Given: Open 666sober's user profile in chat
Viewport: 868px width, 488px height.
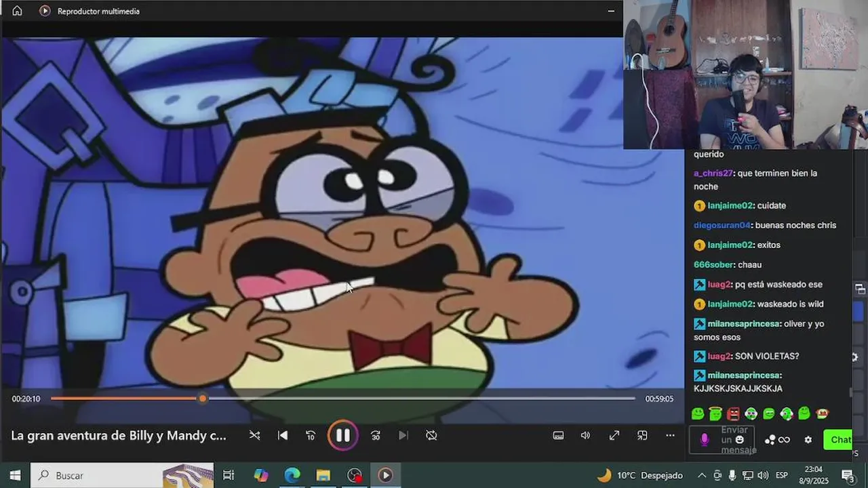Looking at the screenshot, I should click(713, 264).
